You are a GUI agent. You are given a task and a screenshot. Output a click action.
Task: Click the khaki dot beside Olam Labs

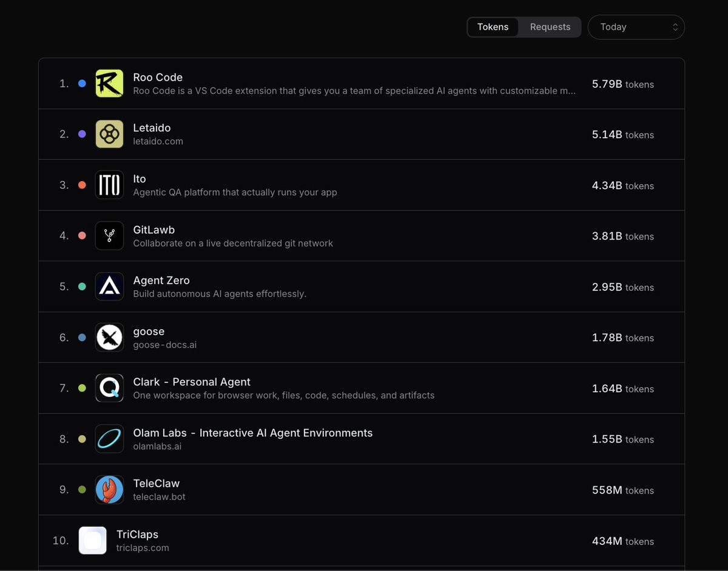tap(82, 439)
